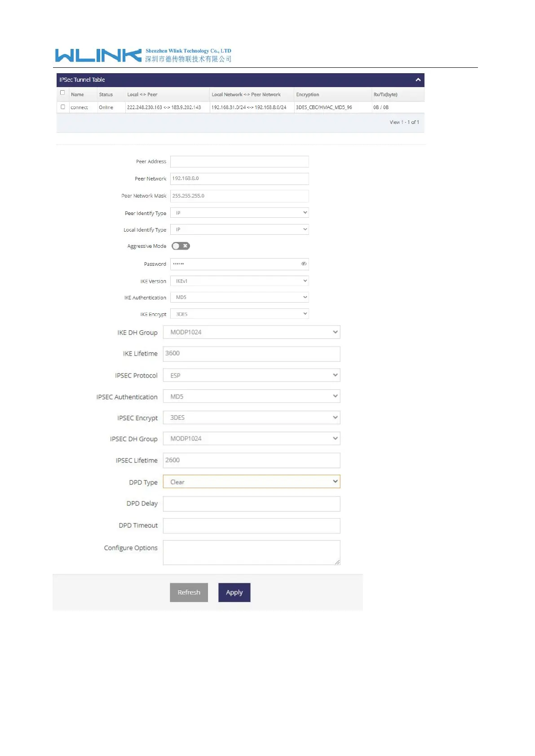Tick the select-all checkbox in table header
Screen dimensions: 535x756
click(62, 93)
